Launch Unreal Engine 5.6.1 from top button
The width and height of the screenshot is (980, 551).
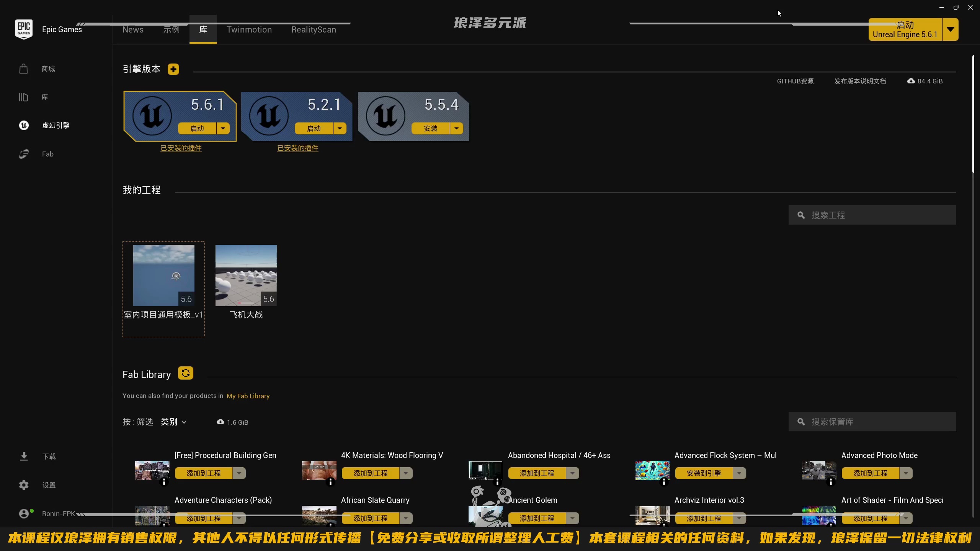coord(905,29)
